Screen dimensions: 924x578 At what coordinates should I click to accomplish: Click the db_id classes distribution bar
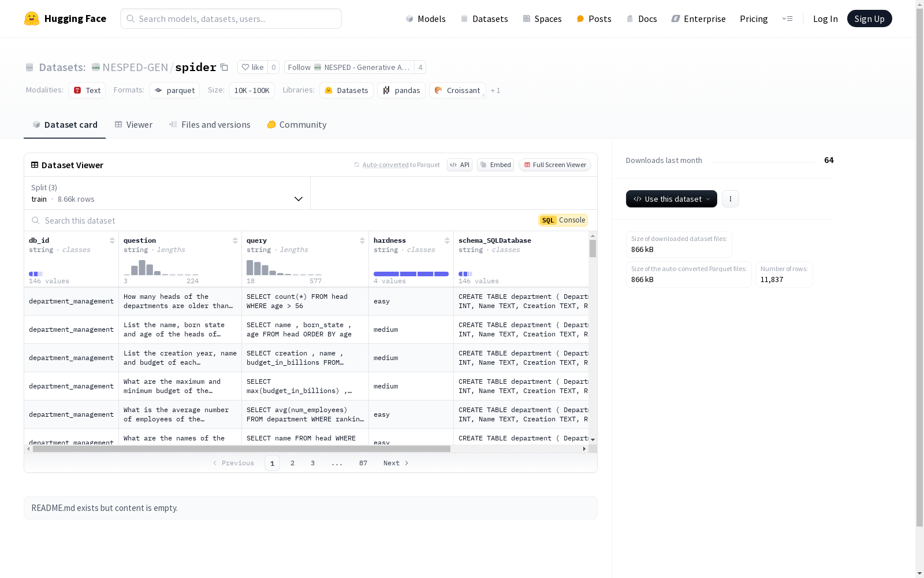(36, 273)
